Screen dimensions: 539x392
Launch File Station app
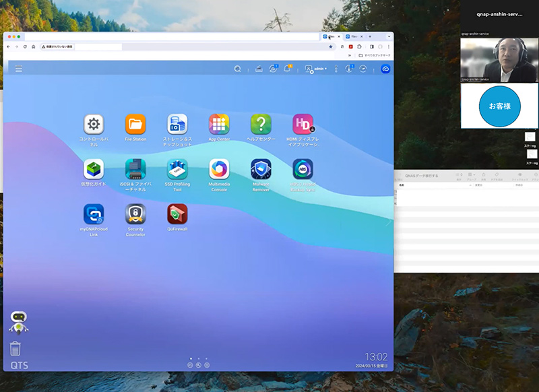(x=135, y=124)
